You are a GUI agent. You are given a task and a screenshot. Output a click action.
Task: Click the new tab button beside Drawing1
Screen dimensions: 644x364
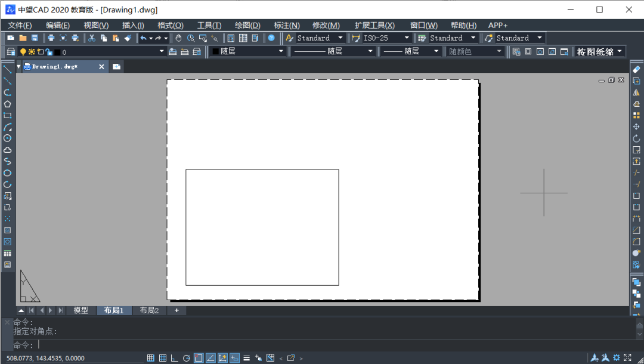point(117,67)
